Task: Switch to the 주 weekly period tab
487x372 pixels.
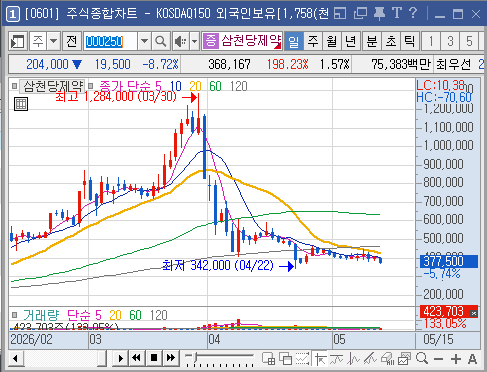Action: coord(313,42)
